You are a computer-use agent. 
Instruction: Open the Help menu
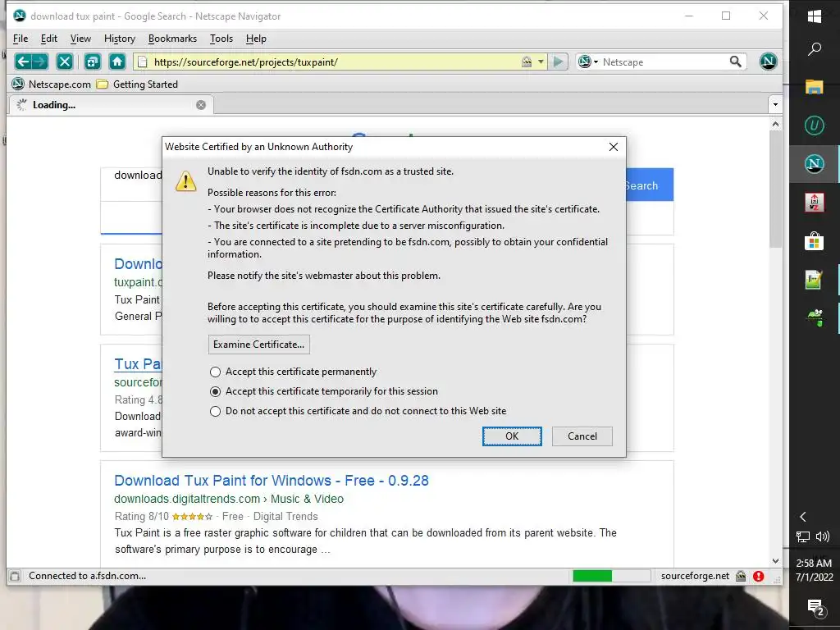pos(256,39)
